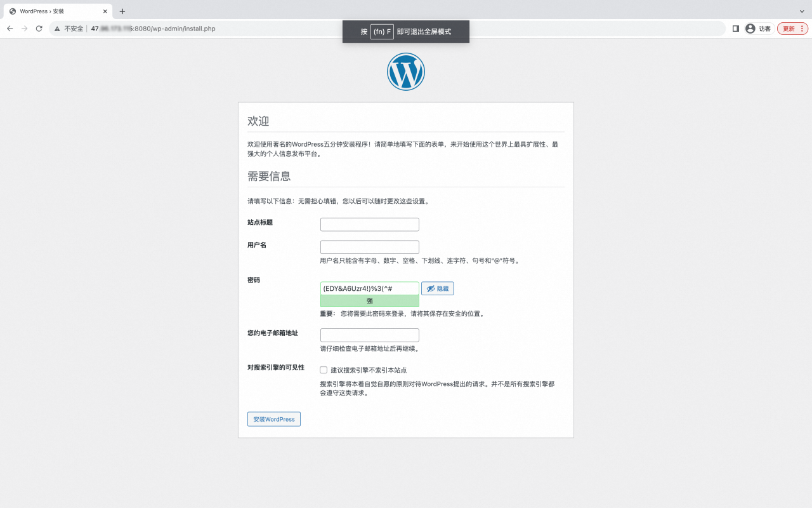Click the forward navigation arrow
The height and width of the screenshot is (508, 812).
click(x=24, y=28)
